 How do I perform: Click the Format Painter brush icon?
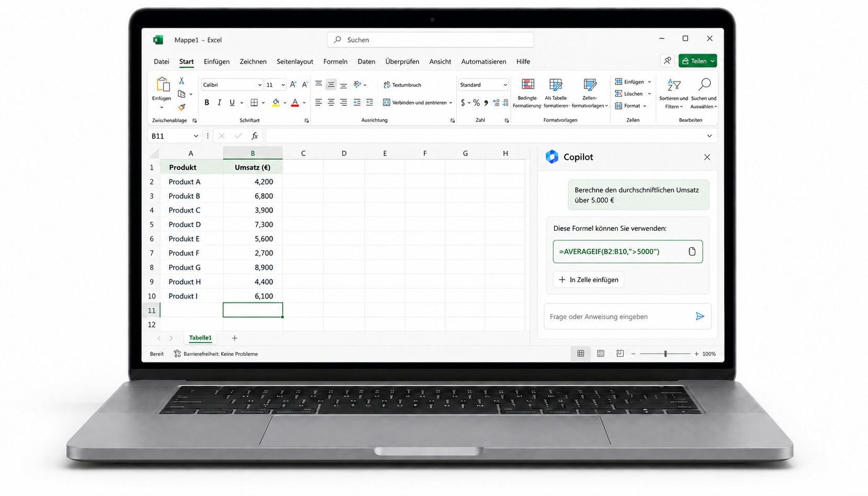(182, 107)
